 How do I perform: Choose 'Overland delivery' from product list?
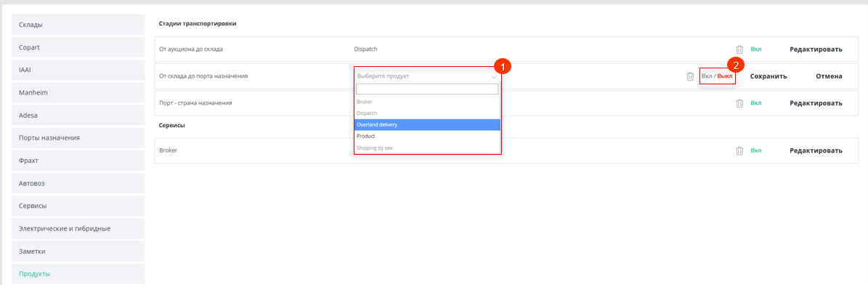pyautogui.click(x=427, y=125)
